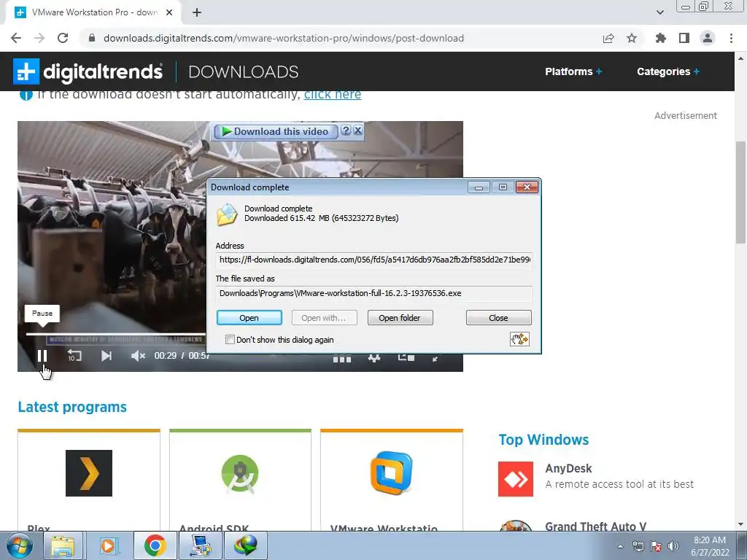
Task: Close the VMware Workstation Pro tab
Action: (169, 12)
